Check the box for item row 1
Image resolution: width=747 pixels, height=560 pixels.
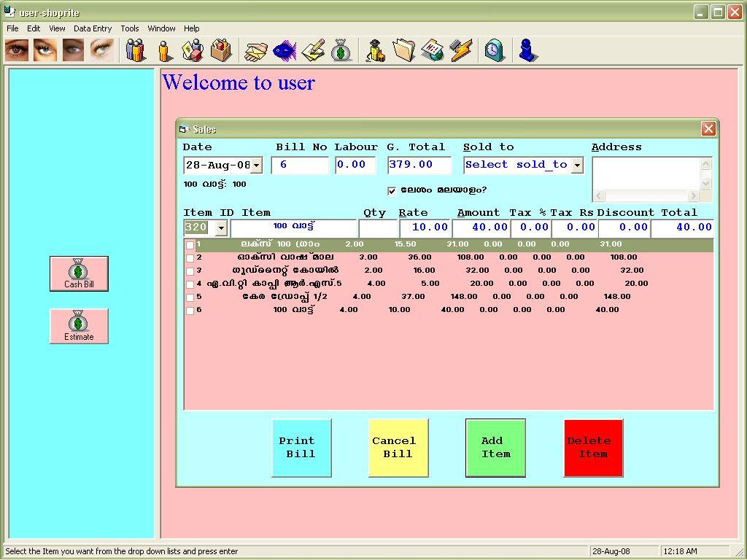click(x=190, y=245)
